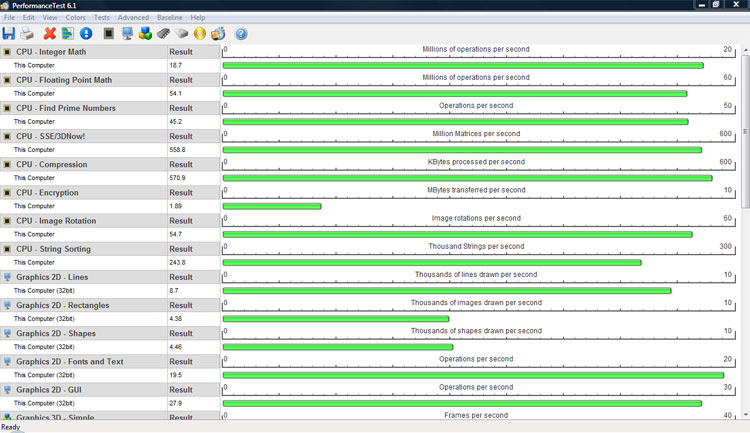The image size is (750, 433).
Task: Open the Advanced menu
Action: [x=133, y=17]
